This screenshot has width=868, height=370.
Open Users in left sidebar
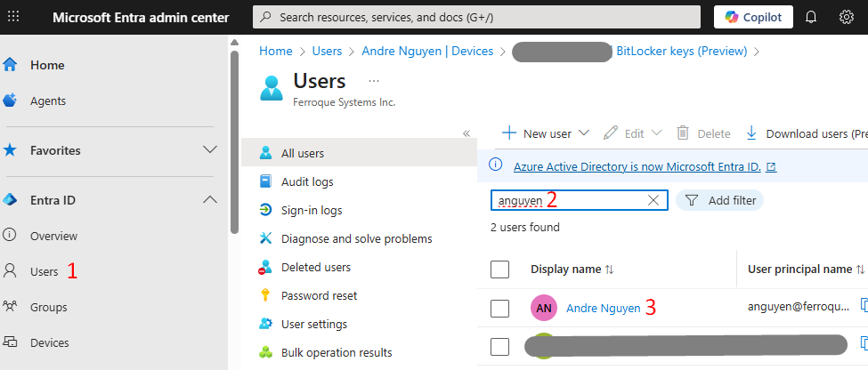pyautogui.click(x=44, y=271)
